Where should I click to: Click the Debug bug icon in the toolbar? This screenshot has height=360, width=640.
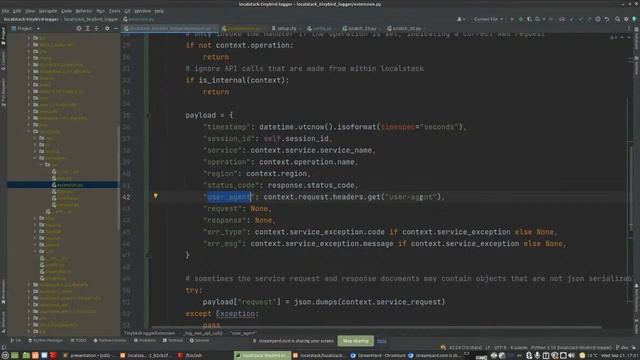(521, 19)
